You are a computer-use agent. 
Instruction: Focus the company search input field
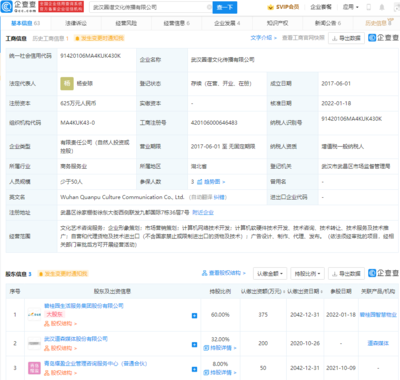point(150,7)
